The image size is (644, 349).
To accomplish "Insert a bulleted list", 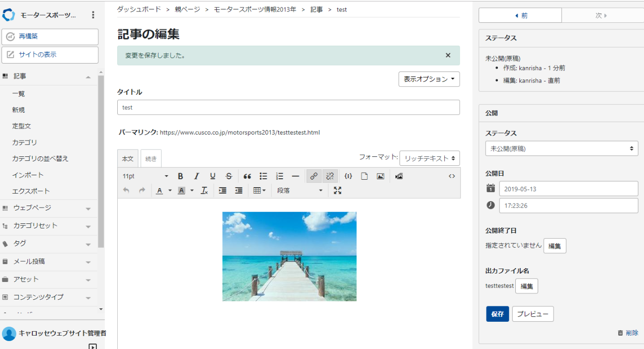I will (x=263, y=176).
